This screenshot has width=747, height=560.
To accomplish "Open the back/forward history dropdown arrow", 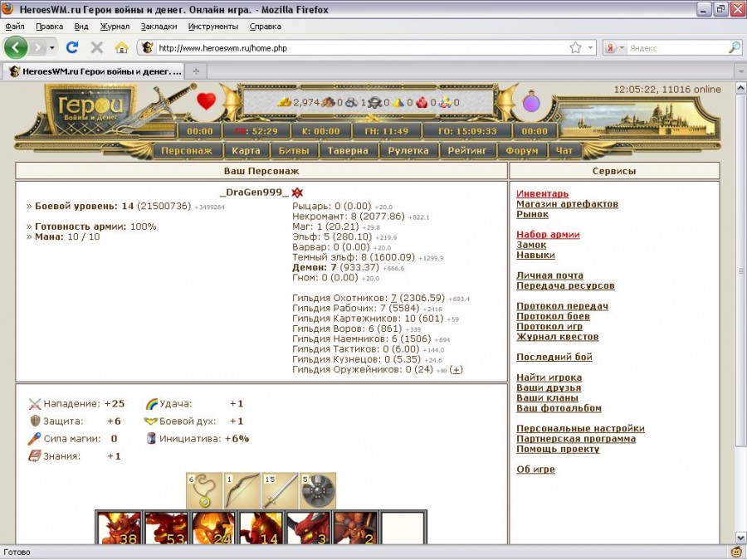I will pos(52,47).
